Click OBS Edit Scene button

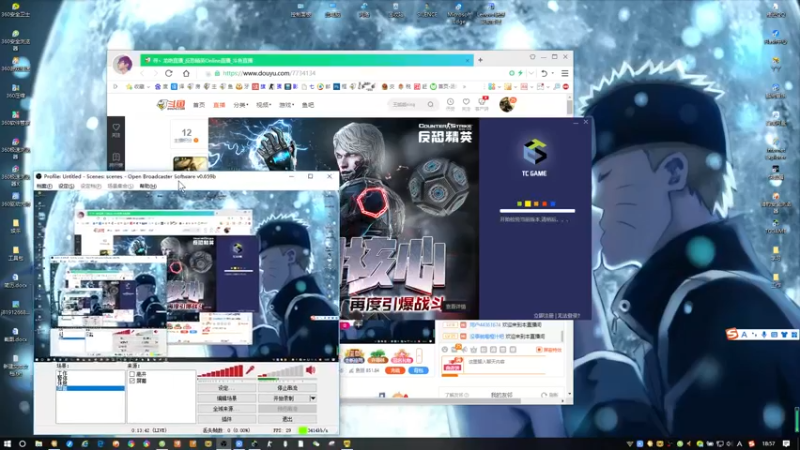pos(227,398)
